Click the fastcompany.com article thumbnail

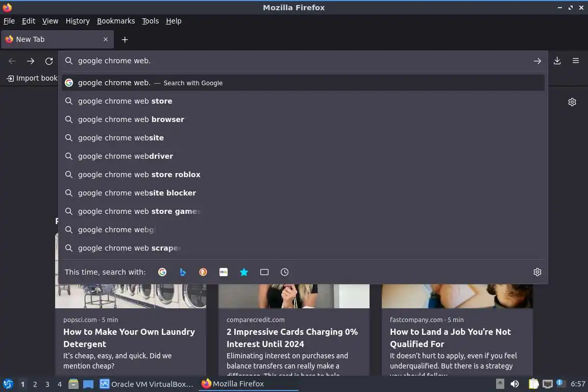pyautogui.click(x=457, y=296)
